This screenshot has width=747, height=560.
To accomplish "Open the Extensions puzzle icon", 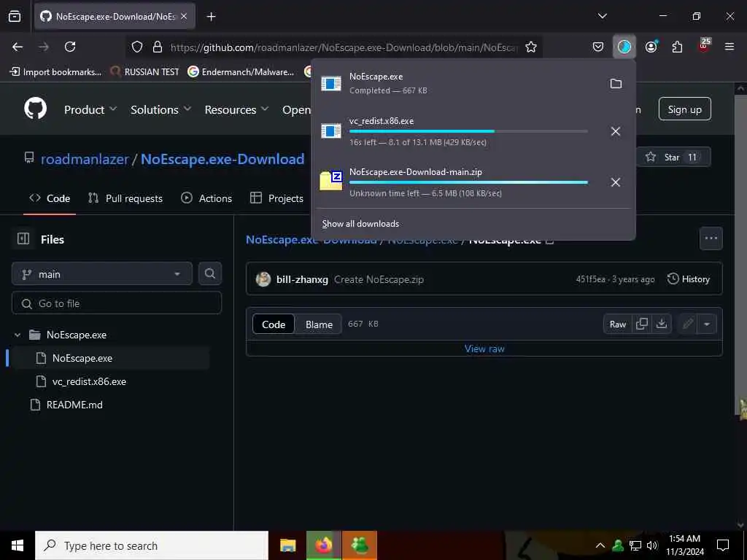I will 677,47.
